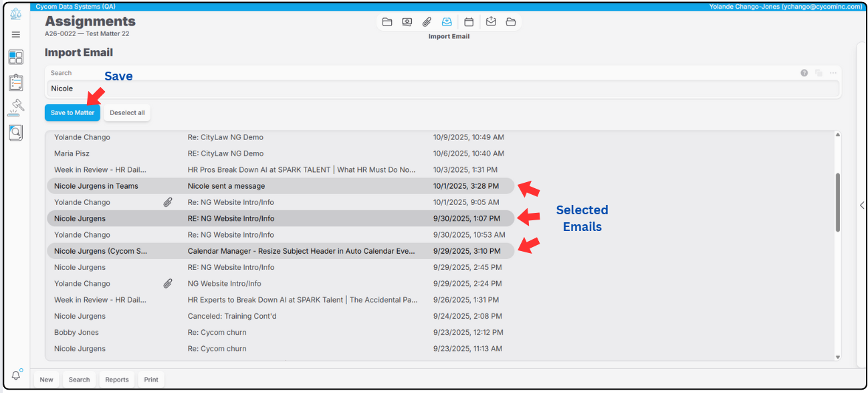Select Canceled: Training Cont'd email

[281, 316]
